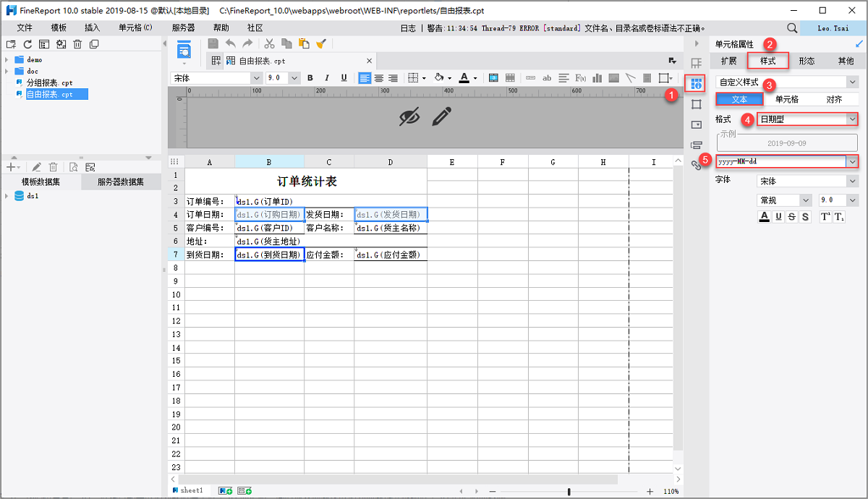Toggle parameter pane visibility eye icon
This screenshot has width=868, height=499.
pyautogui.click(x=409, y=116)
